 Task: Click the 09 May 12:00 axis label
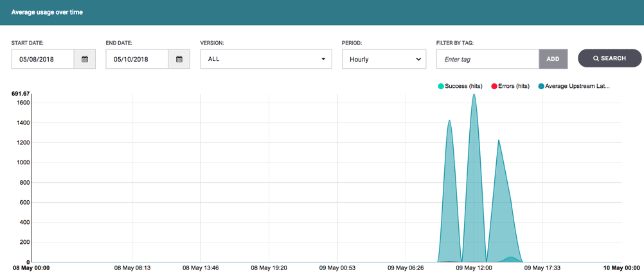(x=474, y=268)
